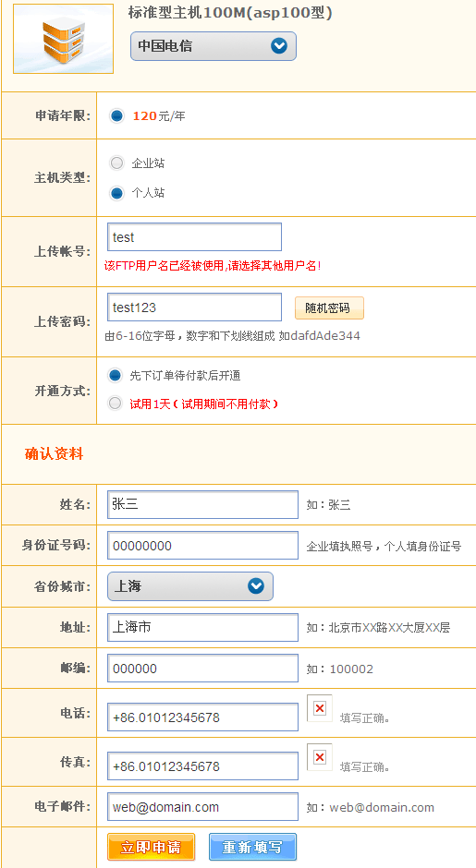Image resolution: width=476 pixels, height=868 pixels.
Task: Open the 上海 province city selector
Action: 190,586
